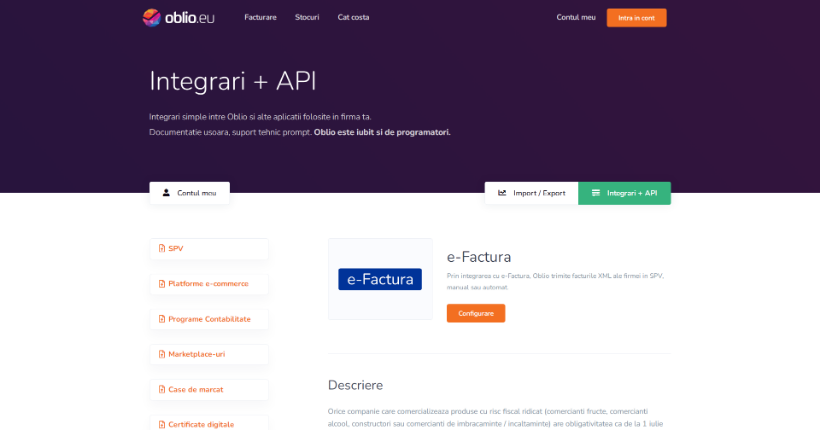Click the icon beside Marketplace-uri
Screen dimensions: 820x430
click(x=162, y=354)
